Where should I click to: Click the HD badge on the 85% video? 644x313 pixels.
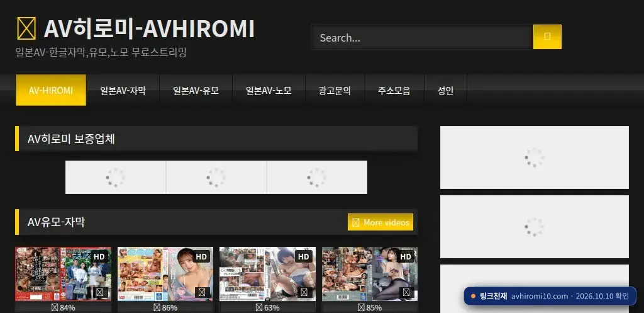tap(406, 257)
